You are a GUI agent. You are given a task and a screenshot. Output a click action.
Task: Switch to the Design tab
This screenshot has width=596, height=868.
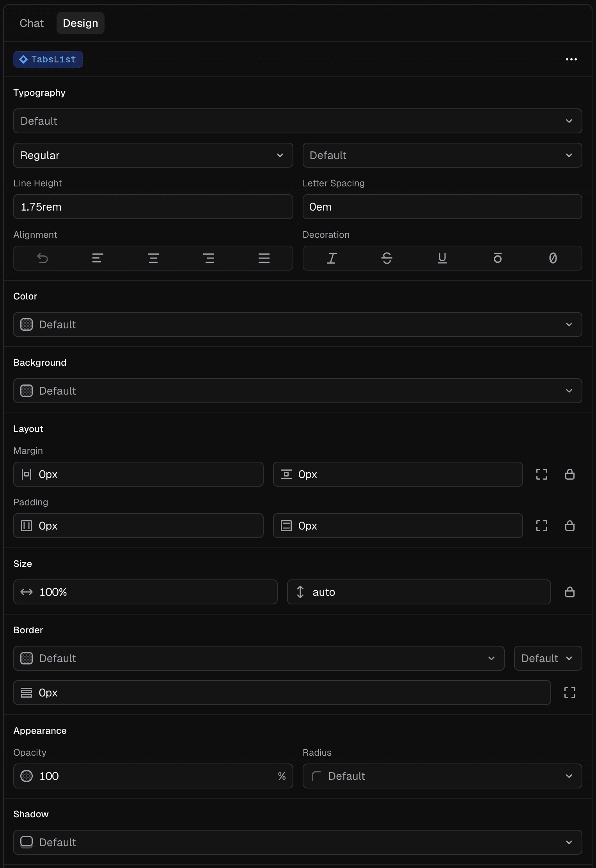[x=80, y=23]
